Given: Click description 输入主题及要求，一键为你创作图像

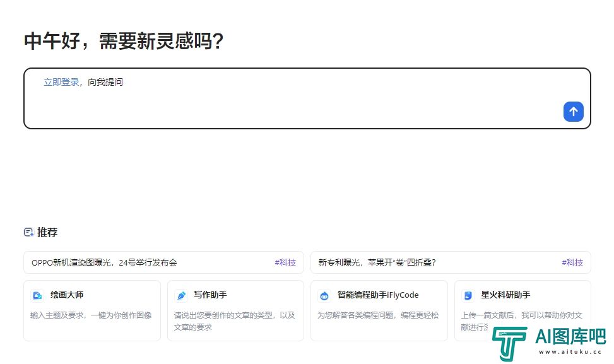Looking at the screenshot, I should coord(91,315).
